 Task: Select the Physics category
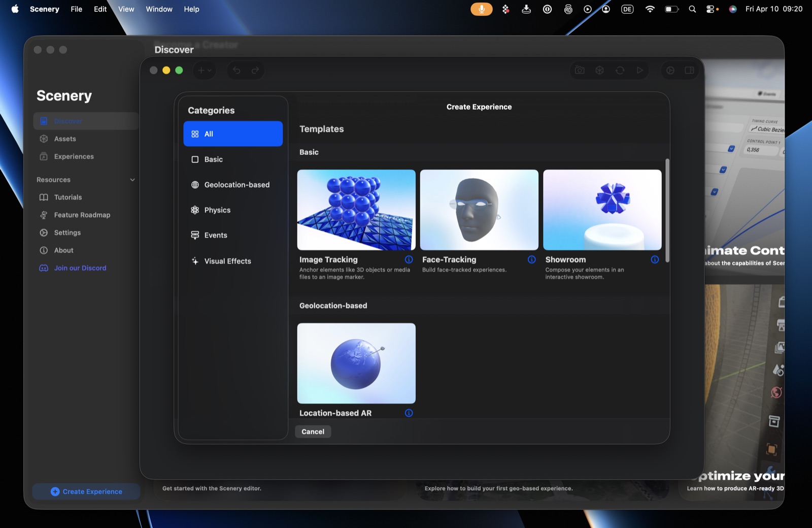[x=233, y=210]
